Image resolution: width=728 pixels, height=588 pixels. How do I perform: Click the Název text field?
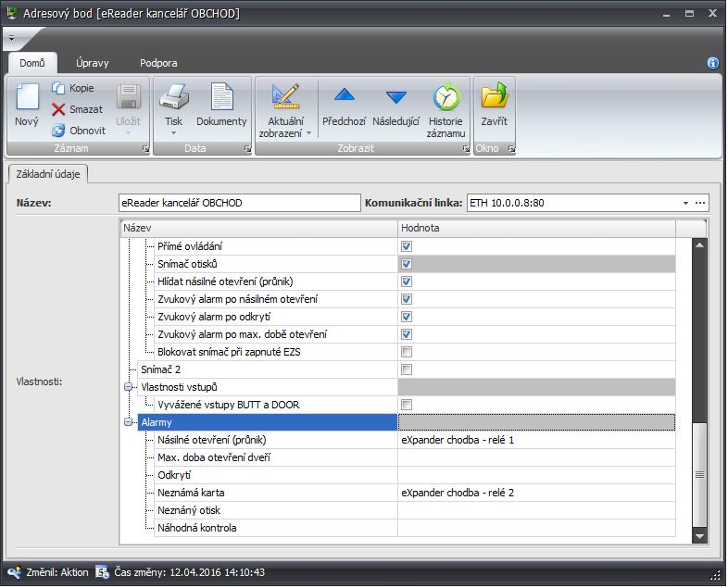(240, 204)
